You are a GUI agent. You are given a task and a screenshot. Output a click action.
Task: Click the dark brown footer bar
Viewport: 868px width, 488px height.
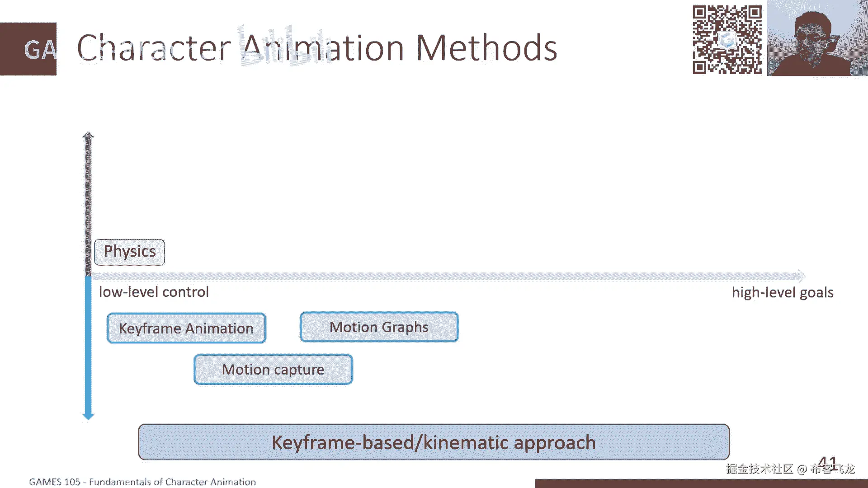click(x=701, y=483)
